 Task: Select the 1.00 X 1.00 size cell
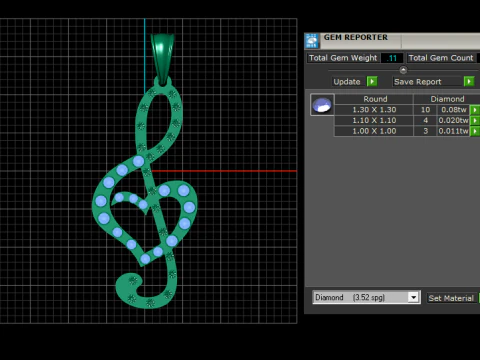pyautogui.click(x=374, y=131)
